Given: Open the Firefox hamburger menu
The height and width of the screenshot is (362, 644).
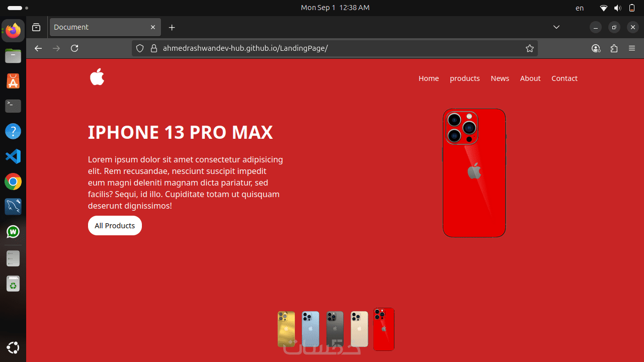Looking at the screenshot, I should click(x=632, y=48).
